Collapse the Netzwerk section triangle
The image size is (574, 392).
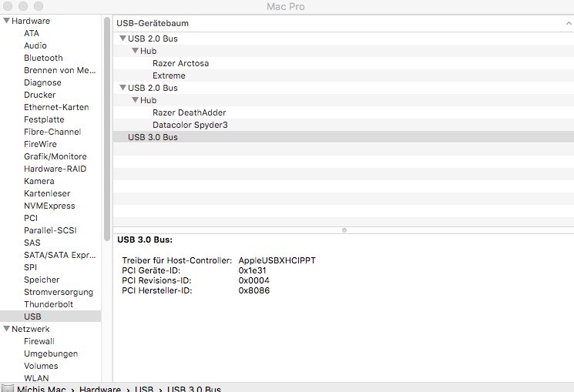(x=6, y=329)
